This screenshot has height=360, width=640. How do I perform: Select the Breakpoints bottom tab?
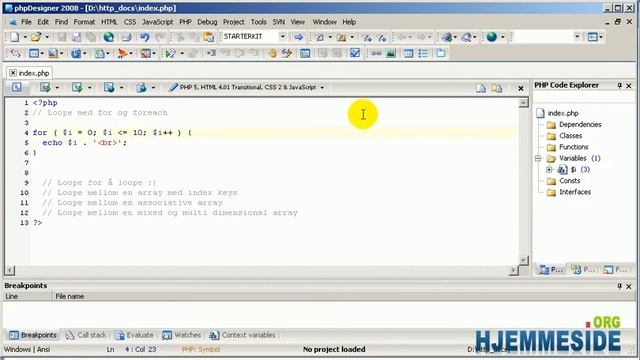point(33,335)
